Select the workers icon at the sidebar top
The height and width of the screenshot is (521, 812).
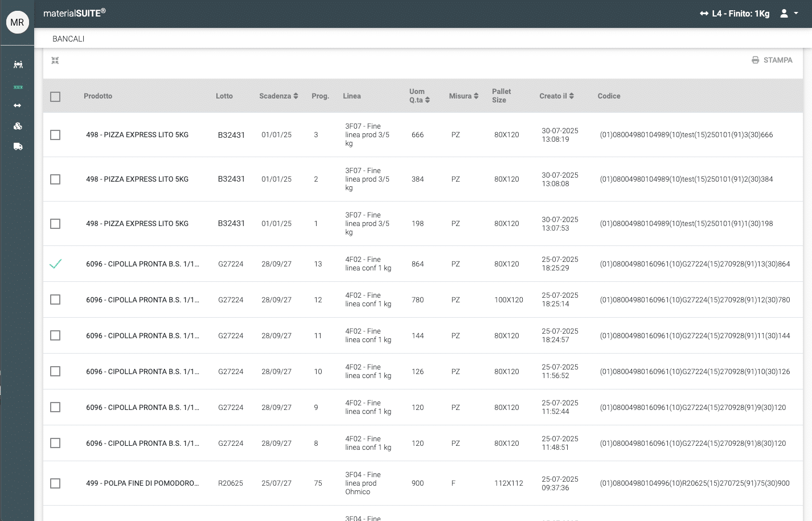[17, 64]
